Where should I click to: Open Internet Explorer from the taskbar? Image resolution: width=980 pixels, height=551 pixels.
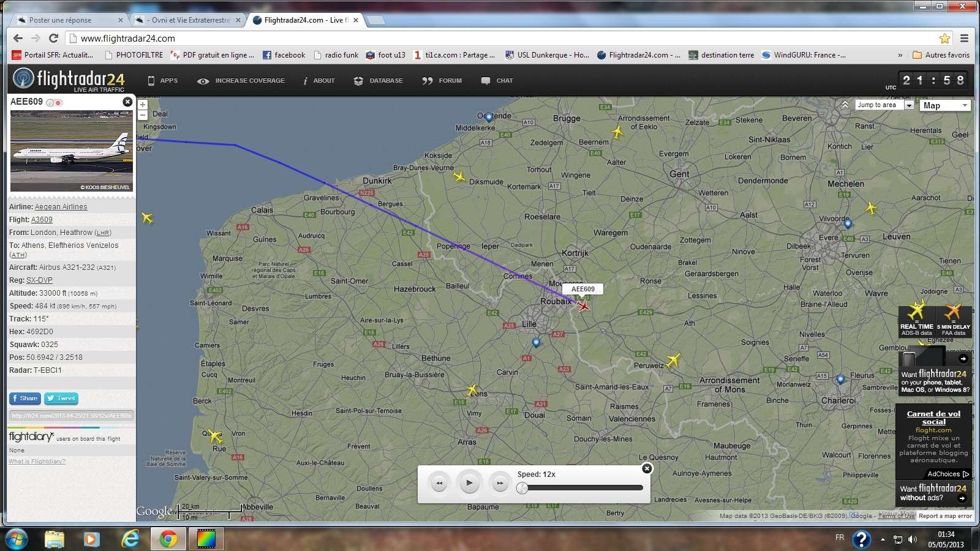pyautogui.click(x=130, y=539)
